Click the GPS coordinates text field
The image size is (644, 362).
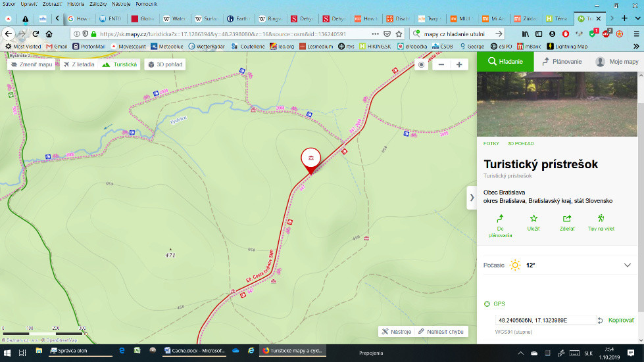coord(545,321)
